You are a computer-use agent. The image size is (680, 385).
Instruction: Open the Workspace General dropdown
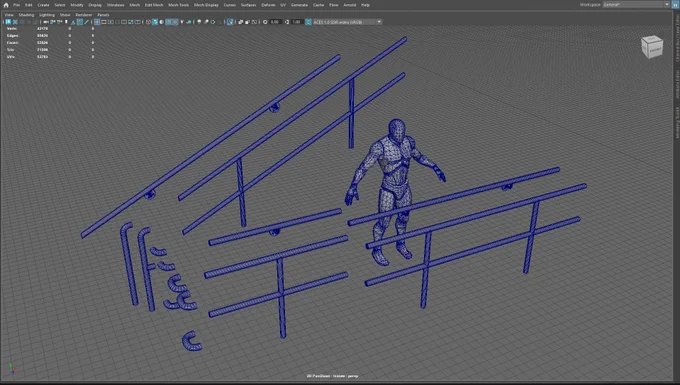(x=636, y=4)
